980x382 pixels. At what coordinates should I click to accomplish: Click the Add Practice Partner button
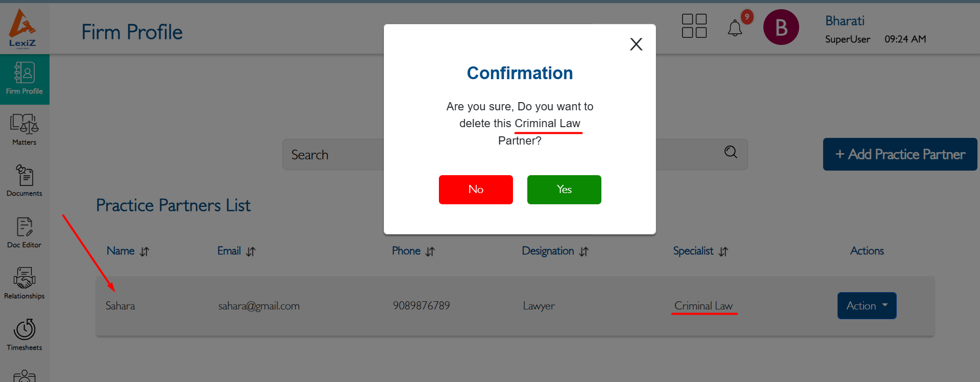(899, 154)
